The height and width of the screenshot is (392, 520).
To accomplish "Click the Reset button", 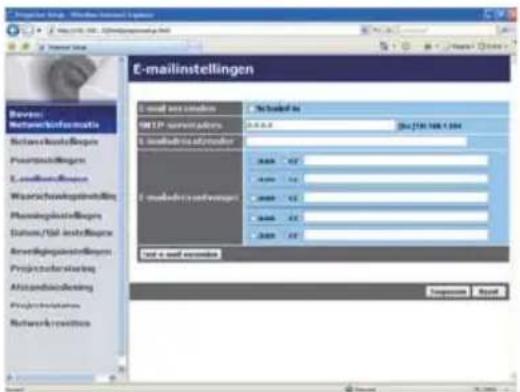I will pos(489,292).
